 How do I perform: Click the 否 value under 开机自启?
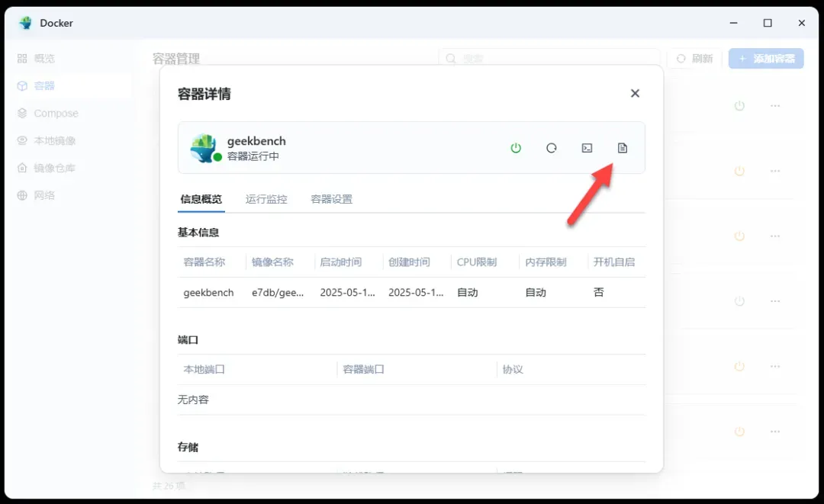pyautogui.click(x=599, y=293)
